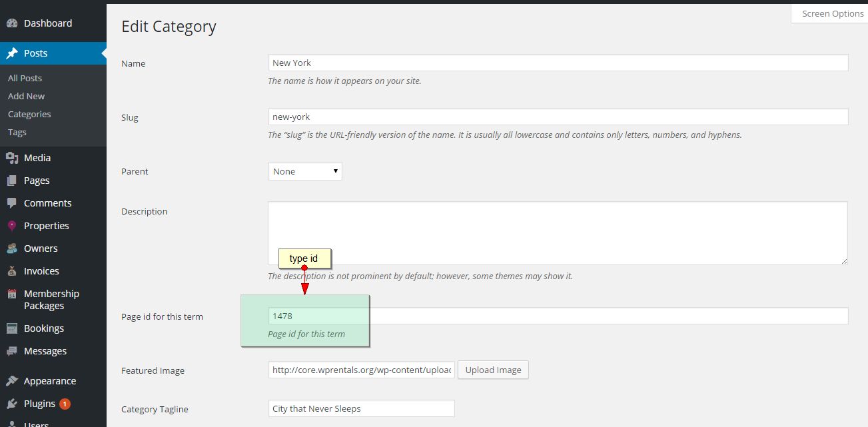Open the Tags submenu item
This screenshot has height=427, width=868.
pyautogui.click(x=17, y=132)
